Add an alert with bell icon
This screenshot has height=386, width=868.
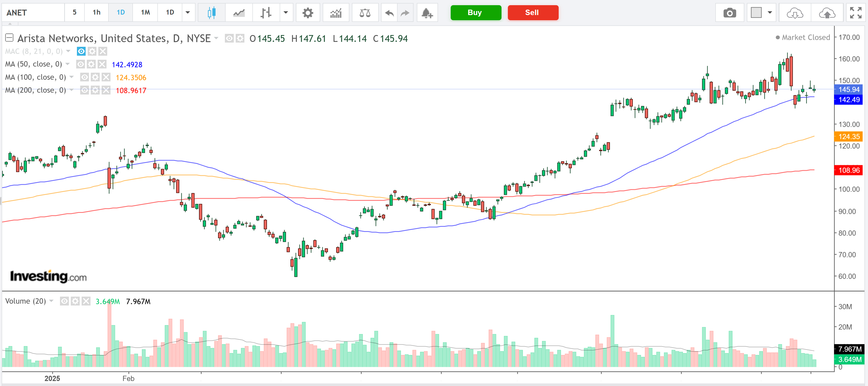click(x=427, y=13)
